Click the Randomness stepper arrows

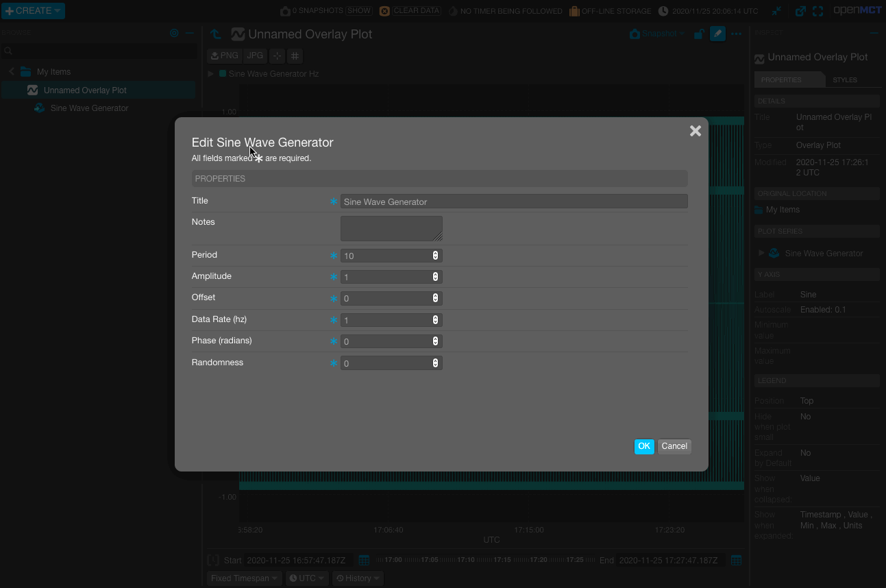click(435, 363)
